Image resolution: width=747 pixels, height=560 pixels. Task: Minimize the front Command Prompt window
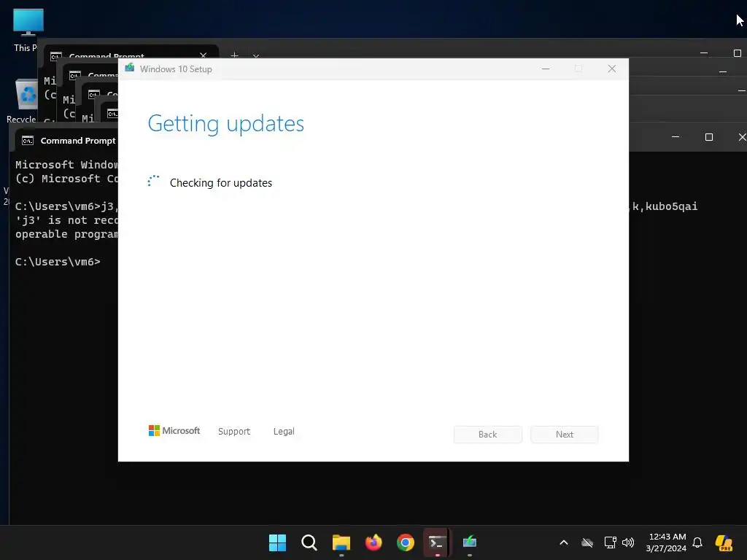click(x=676, y=137)
